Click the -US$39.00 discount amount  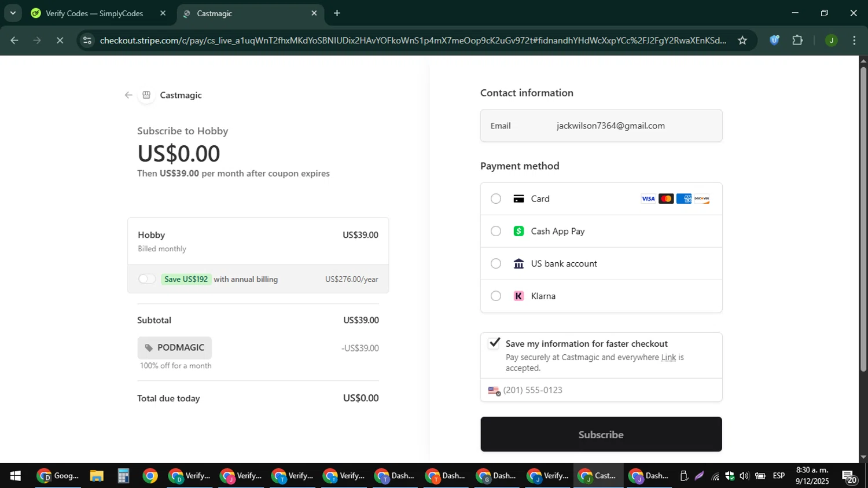tap(360, 348)
